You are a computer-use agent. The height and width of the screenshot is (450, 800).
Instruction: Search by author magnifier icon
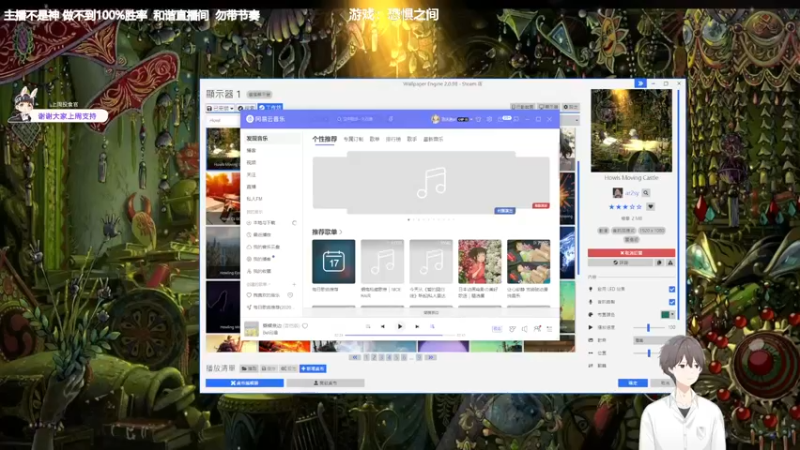(646, 193)
